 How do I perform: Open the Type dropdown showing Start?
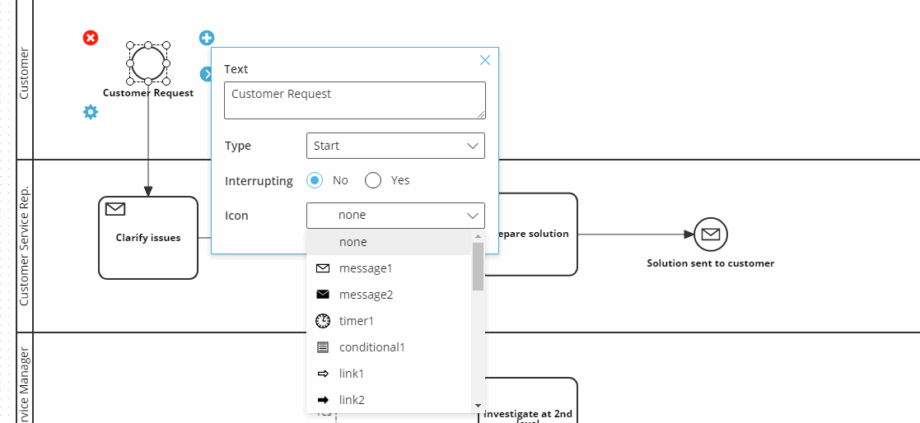[x=395, y=146]
